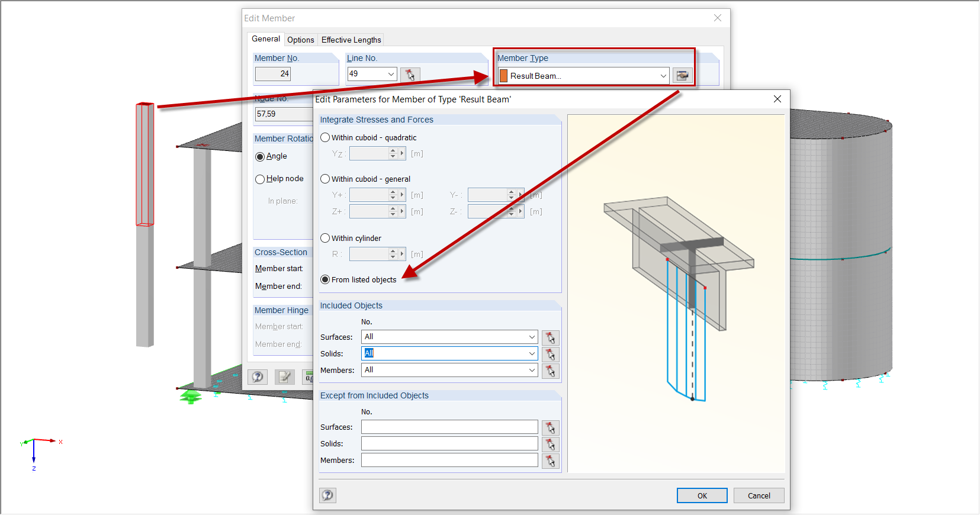The image size is (980, 515).
Task: Switch to Options tab
Action: pos(301,40)
